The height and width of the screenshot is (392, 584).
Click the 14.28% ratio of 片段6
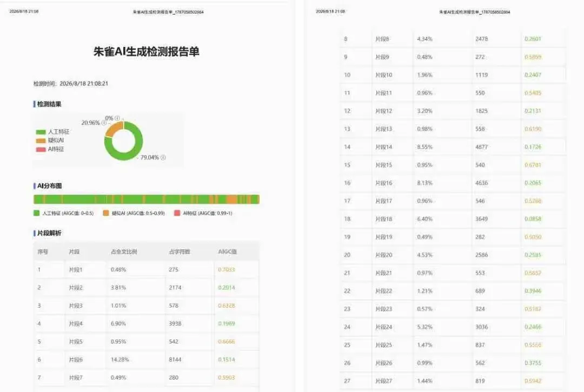[x=120, y=360]
